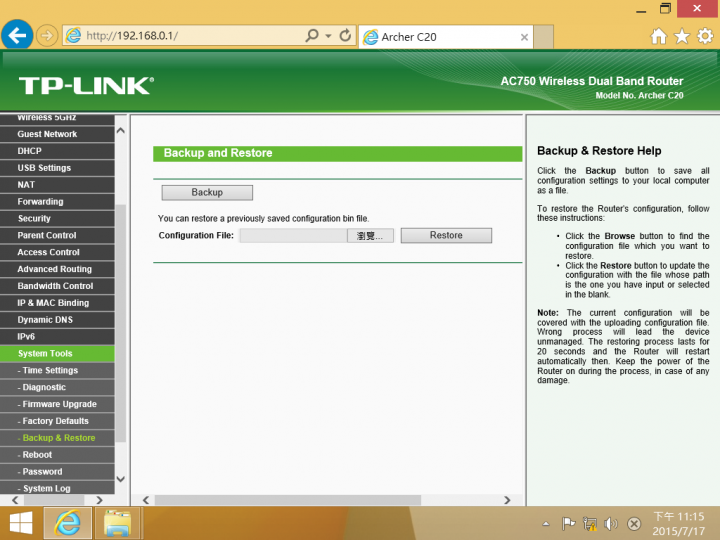Click the address bar search magnifier icon

312,35
